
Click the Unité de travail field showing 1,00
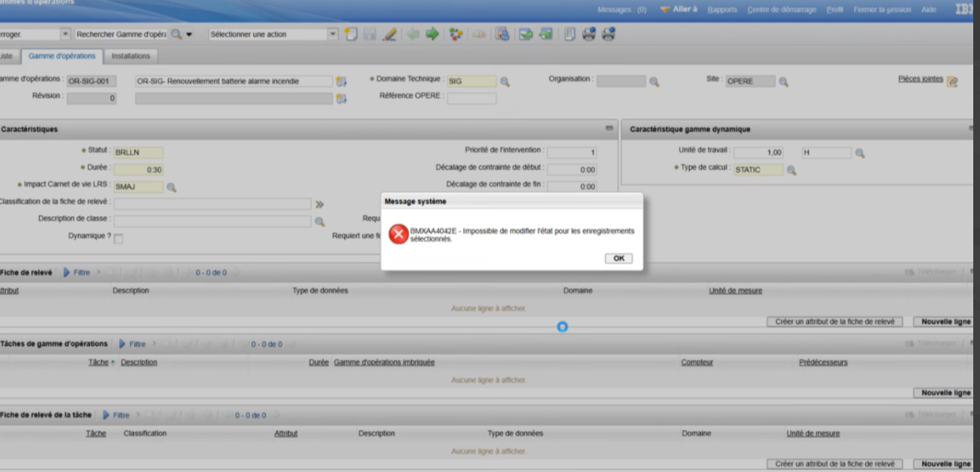pos(759,153)
